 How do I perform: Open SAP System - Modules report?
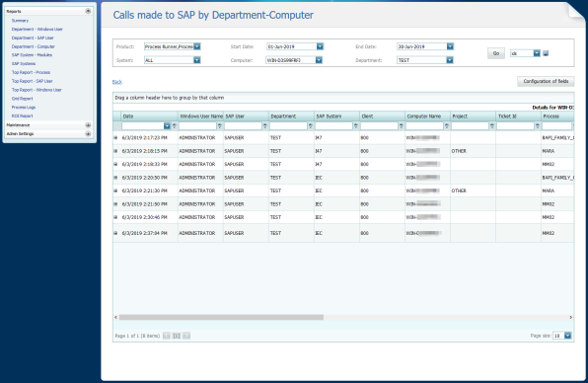(32, 55)
